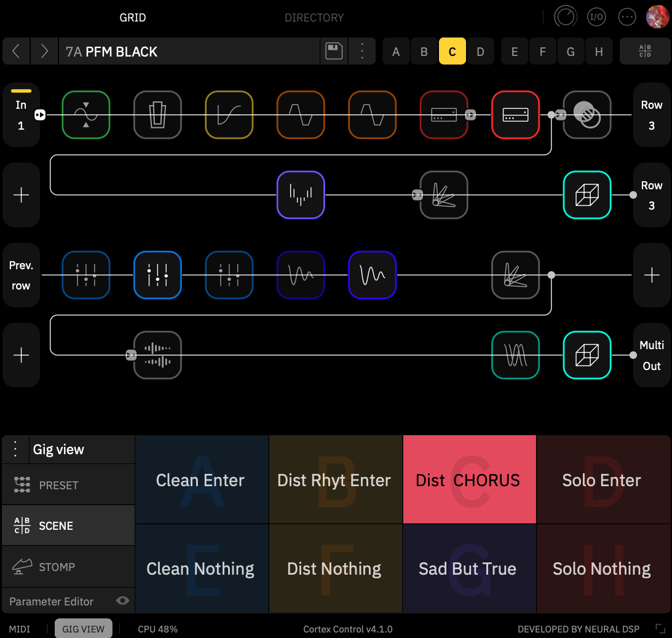Select the first orange overdrive block
Image resolution: width=672 pixels, height=638 pixels.
coord(301,115)
